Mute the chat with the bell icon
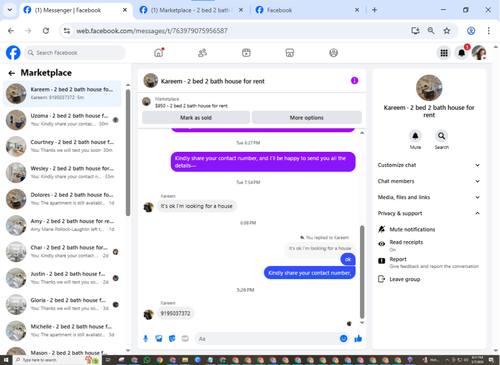 (x=415, y=136)
